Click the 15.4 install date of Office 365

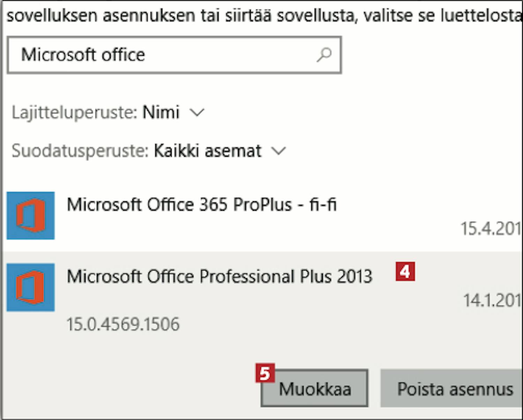coord(492,229)
